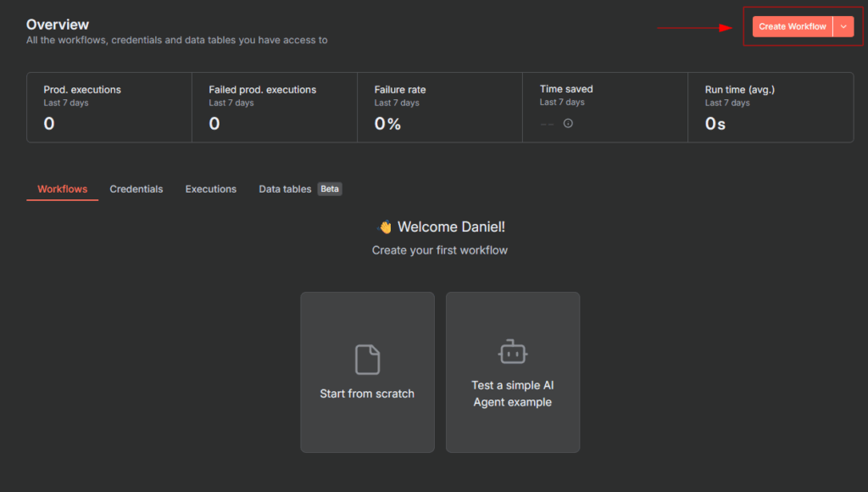This screenshot has width=868, height=492.
Task: Open the Run time (avg.) card
Action: (771, 107)
